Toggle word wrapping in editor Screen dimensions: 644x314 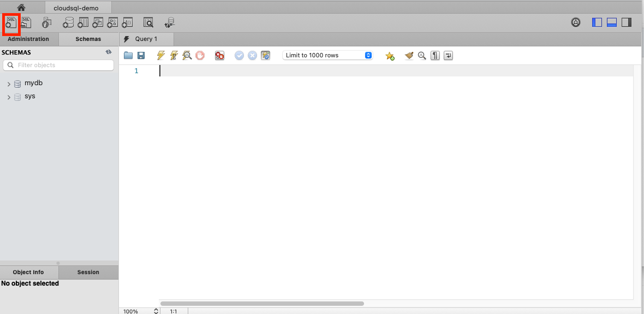448,56
